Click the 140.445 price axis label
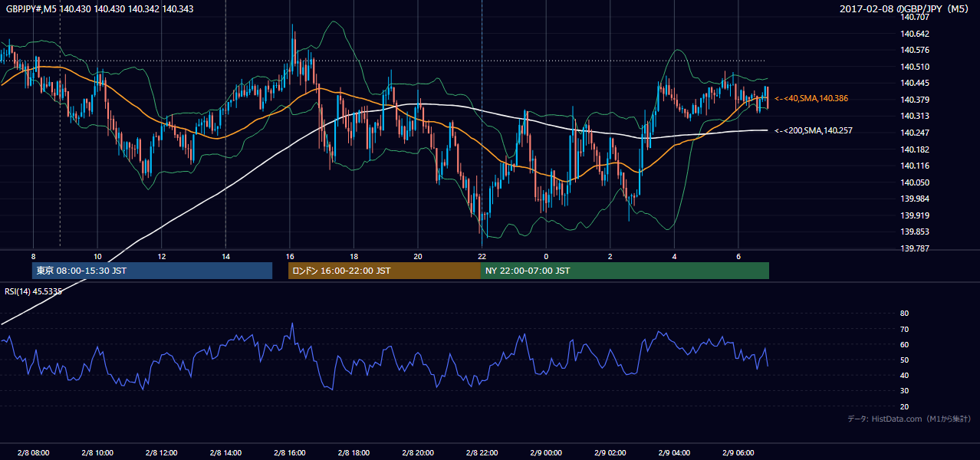The width and height of the screenshot is (980, 460). (x=915, y=83)
